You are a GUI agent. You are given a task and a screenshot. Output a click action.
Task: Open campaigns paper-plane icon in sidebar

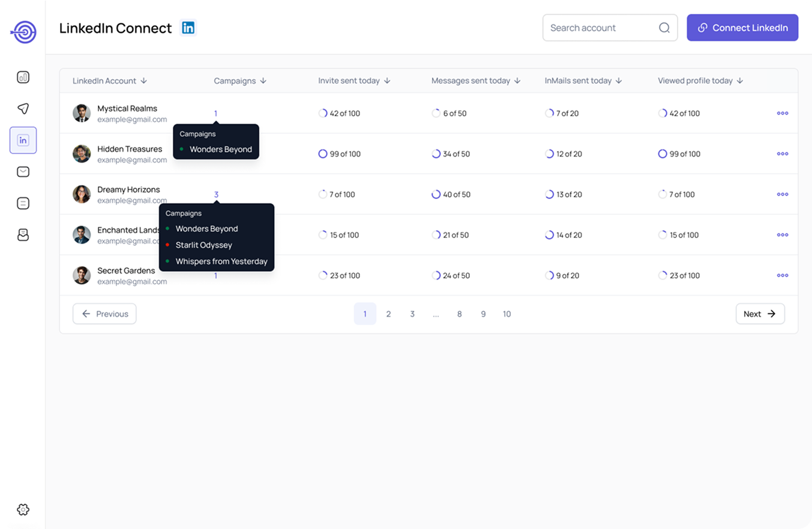[23, 109]
